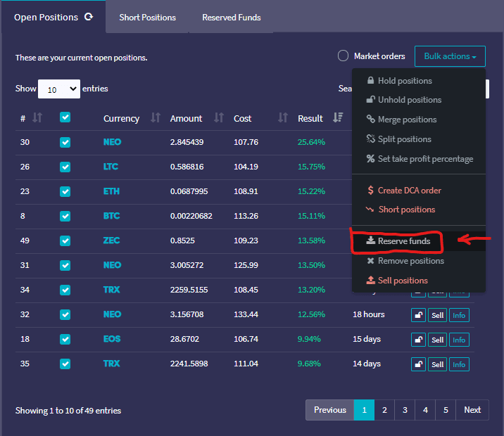This screenshot has width=504, height=436.
Task: Toggle the Market orders radio button
Action: (343, 56)
